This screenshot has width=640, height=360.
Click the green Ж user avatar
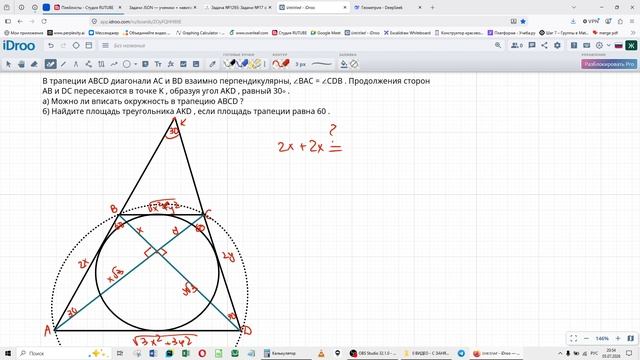[631, 45]
